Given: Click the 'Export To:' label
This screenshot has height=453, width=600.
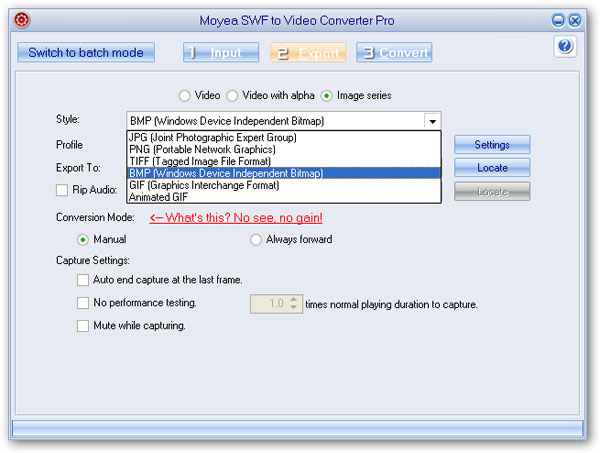Looking at the screenshot, I should tap(78, 168).
